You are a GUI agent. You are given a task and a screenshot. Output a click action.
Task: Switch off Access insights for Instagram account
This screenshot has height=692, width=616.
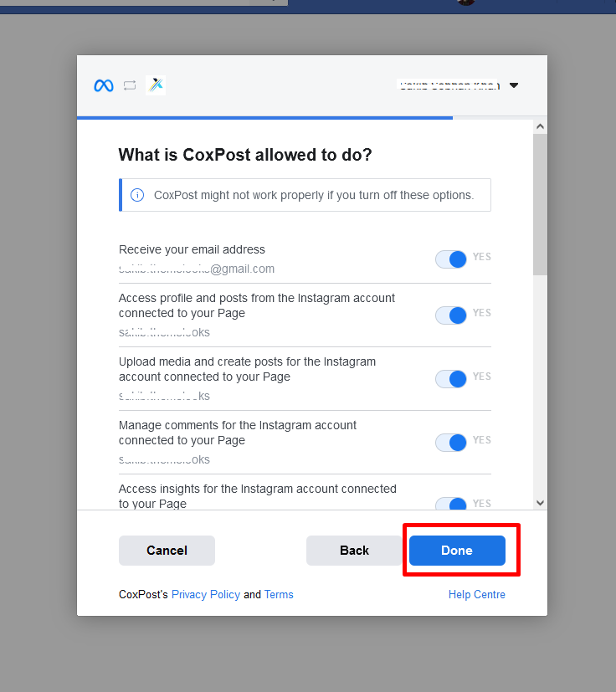tap(451, 504)
